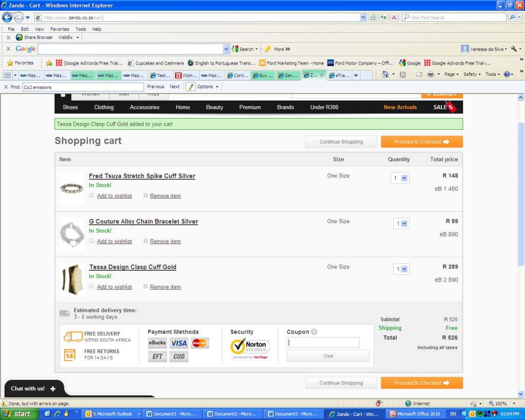525x420 pixels.
Task: Click the VISA payment method icon
Action: [x=178, y=343]
